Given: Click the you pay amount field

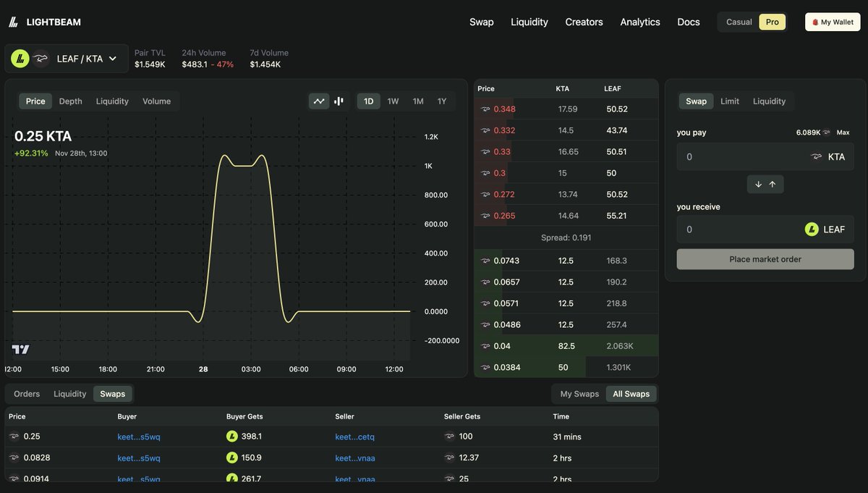Looking at the screenshot, I should click(765, 156).
